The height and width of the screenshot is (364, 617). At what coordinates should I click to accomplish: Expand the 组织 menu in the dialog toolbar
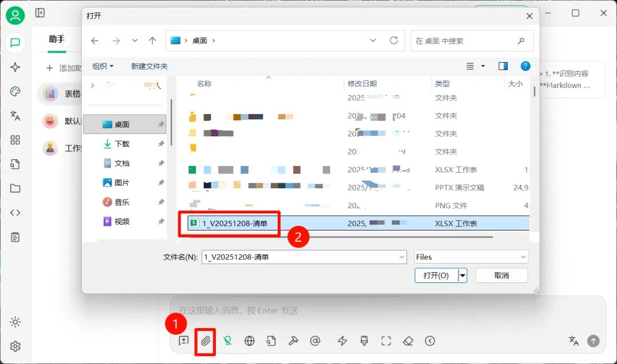[x=102, y=66]
